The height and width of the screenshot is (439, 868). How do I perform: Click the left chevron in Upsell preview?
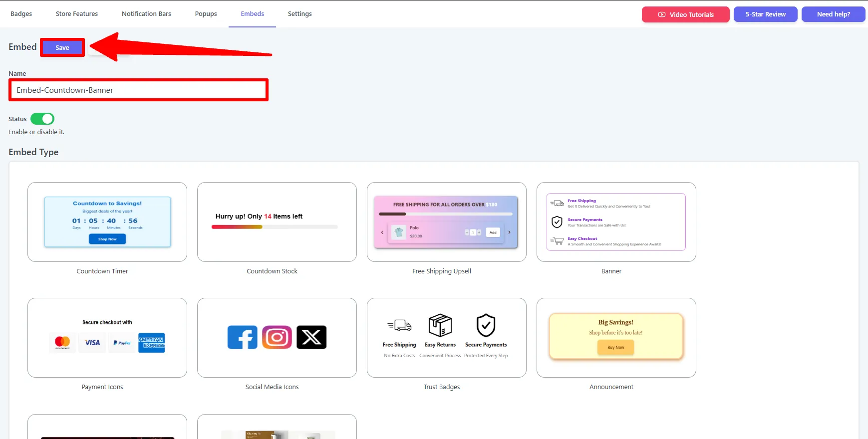click(382, 232)
